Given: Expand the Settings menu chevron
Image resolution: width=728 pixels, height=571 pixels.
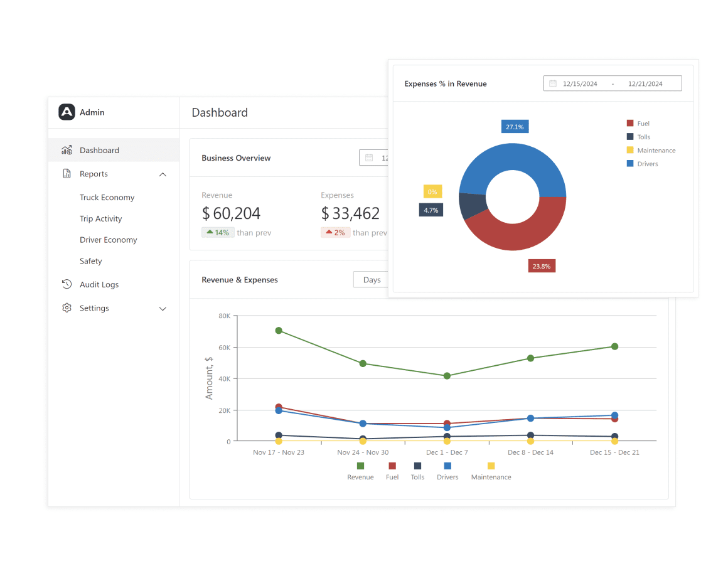Looking at the screenshot, I should click(x=163, y=309).
